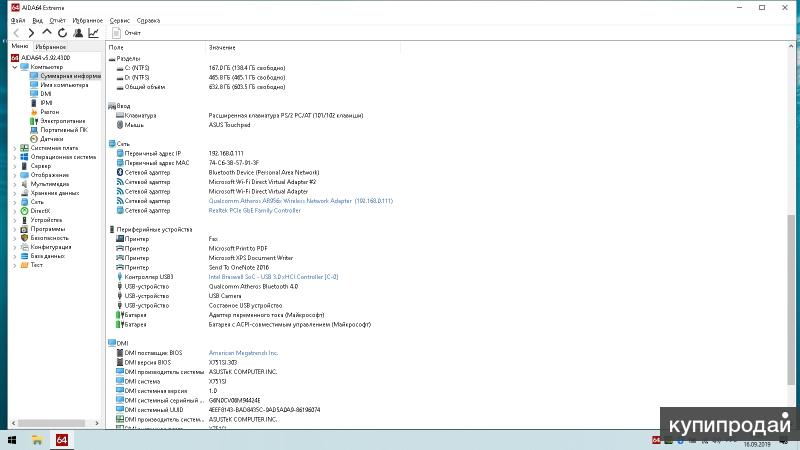Click the DMI версия BIOS row
The width and height of the screenshot is (800, 450).
click(x=177, y=362)
